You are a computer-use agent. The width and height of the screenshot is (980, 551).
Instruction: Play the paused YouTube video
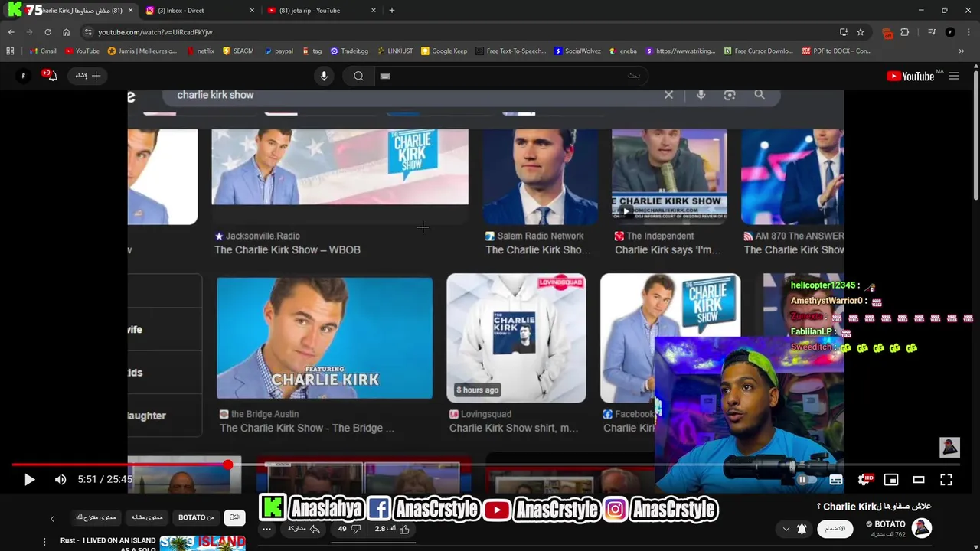pyautogui.click(x=29, y=480)
